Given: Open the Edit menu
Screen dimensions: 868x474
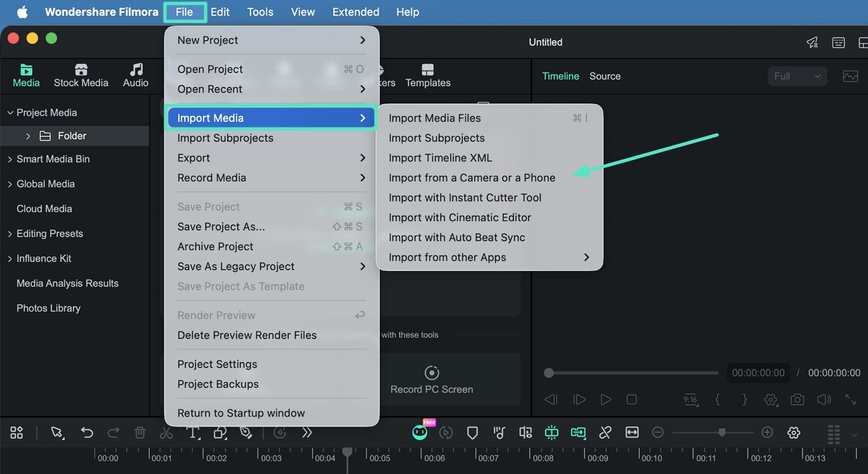Looking at the screenshot, I should (x=220, y=12).
